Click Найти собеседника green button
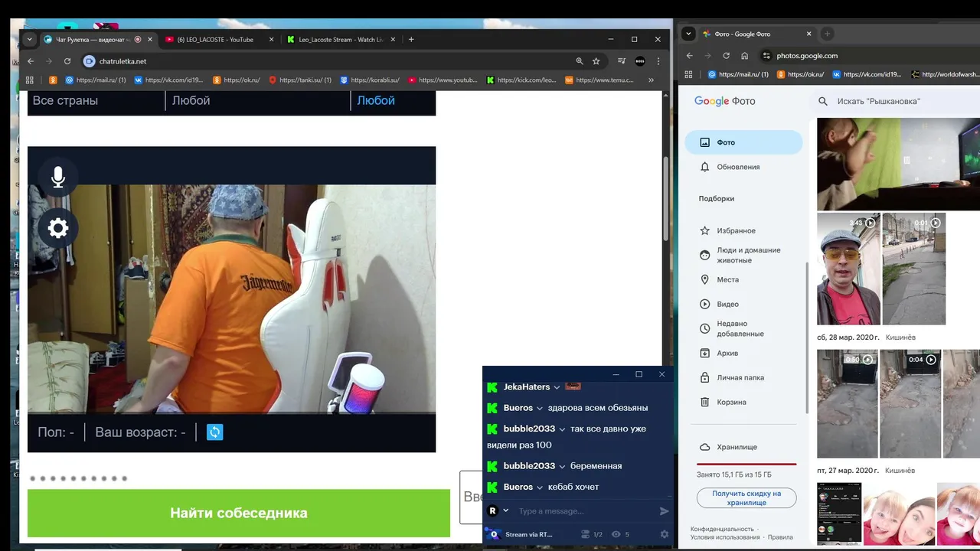Image resolution: width=980 pixels, height=551 pixels. point(239,513)
